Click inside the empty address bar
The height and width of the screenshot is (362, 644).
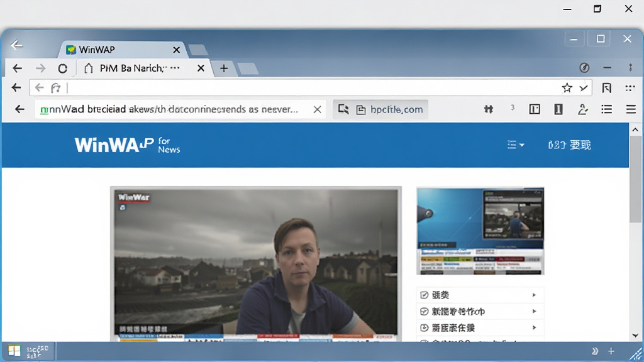tap(312, 88)
